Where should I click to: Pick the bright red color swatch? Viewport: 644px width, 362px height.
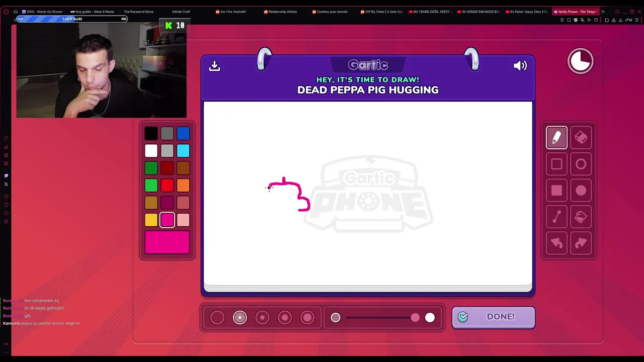(167, 186)
